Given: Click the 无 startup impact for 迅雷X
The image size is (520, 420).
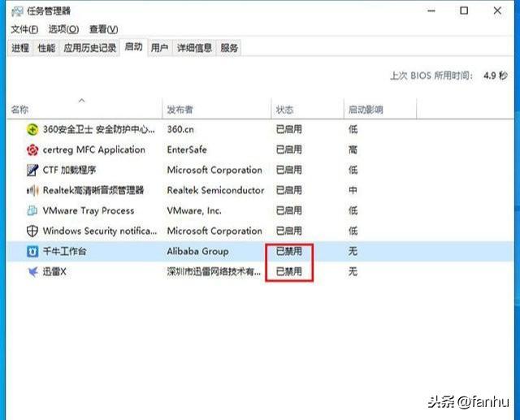Looking at the screenshot, I should (353, 272).
